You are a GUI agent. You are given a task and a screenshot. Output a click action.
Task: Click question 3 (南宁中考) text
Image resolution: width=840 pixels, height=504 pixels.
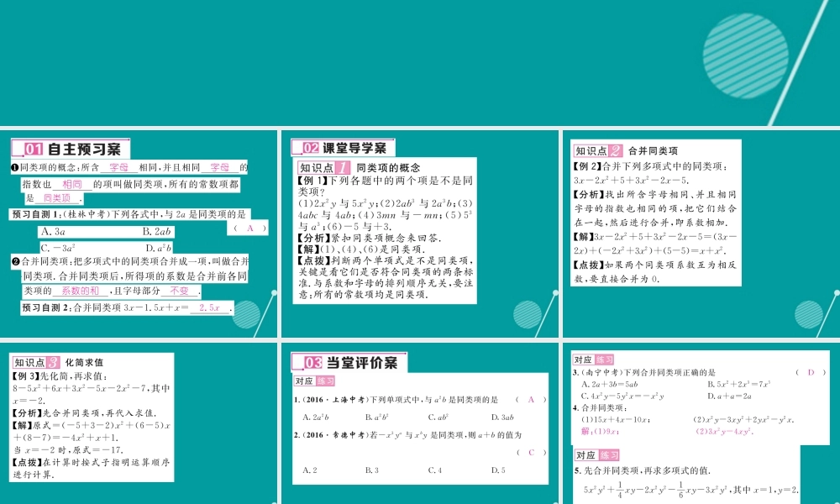coord(644,372)
